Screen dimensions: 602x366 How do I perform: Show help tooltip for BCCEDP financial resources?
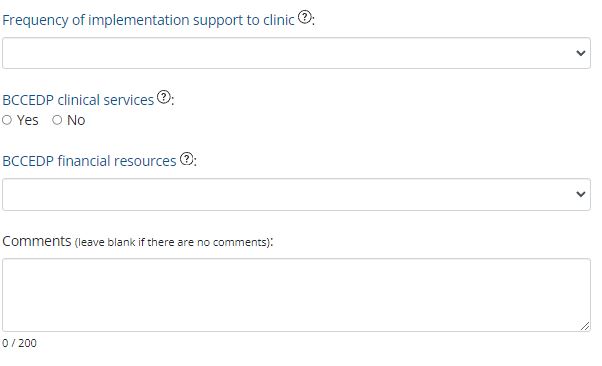click(187, 158)
